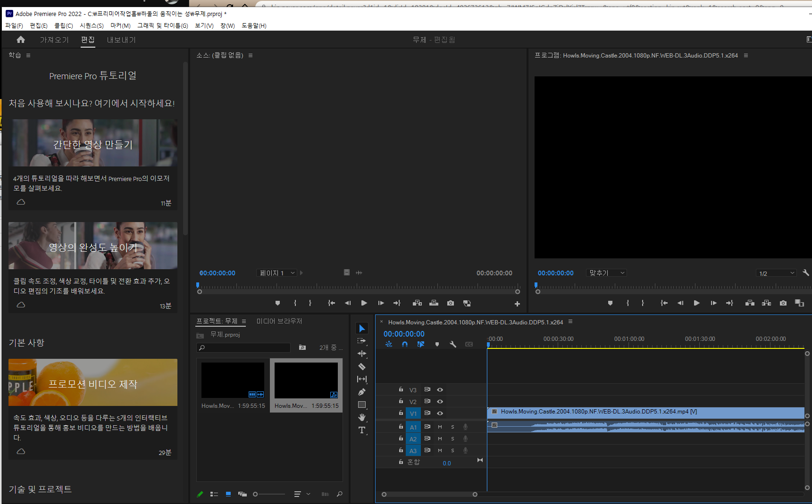Click the Home icon
This screenshot has height=504, width=812.
tap(21, 40)
